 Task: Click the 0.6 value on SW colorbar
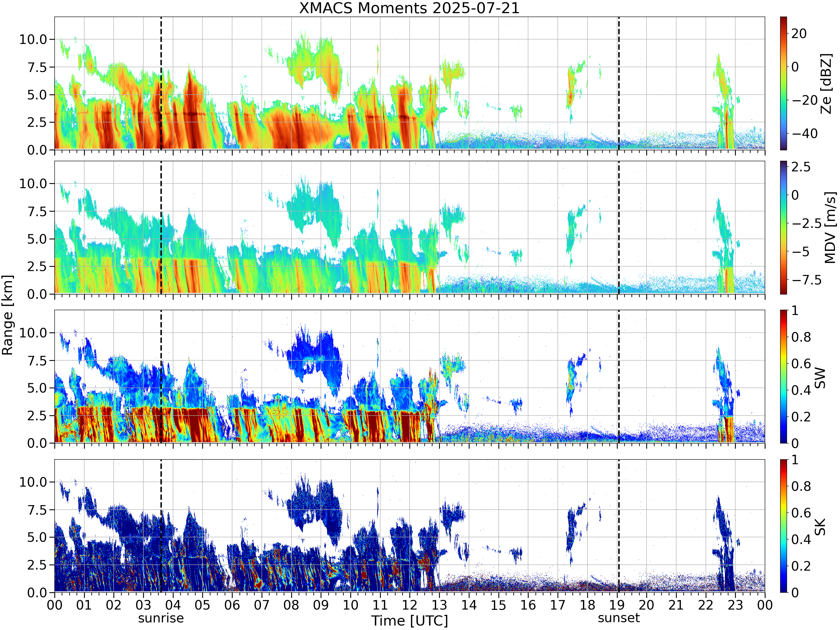[x=801, y=363]
